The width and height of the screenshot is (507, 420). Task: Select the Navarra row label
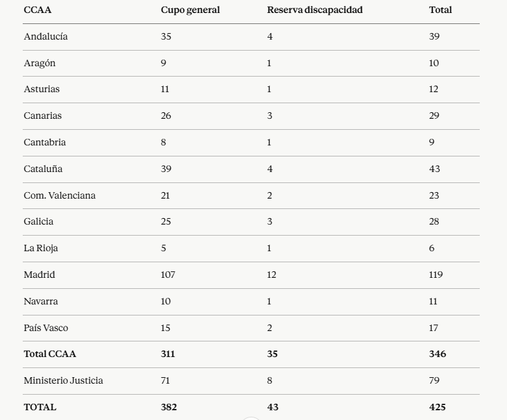(x=41, y=301)
